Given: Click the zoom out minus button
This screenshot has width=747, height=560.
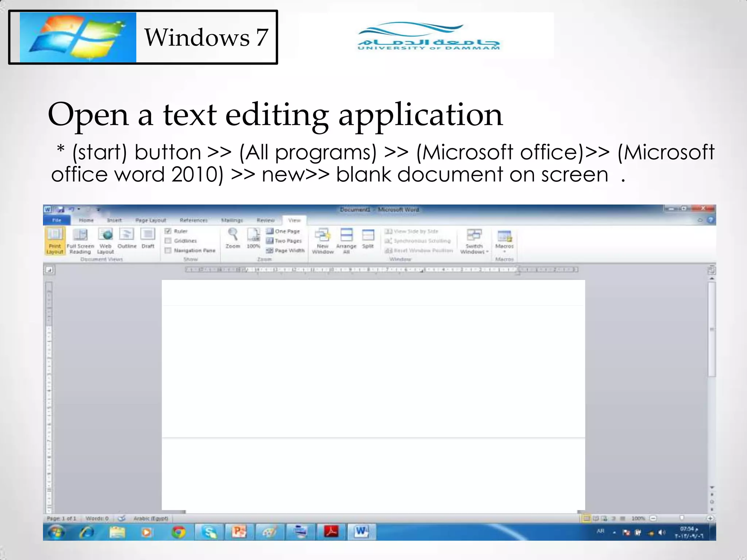Looking at the screenshot, I should (653, 518).
